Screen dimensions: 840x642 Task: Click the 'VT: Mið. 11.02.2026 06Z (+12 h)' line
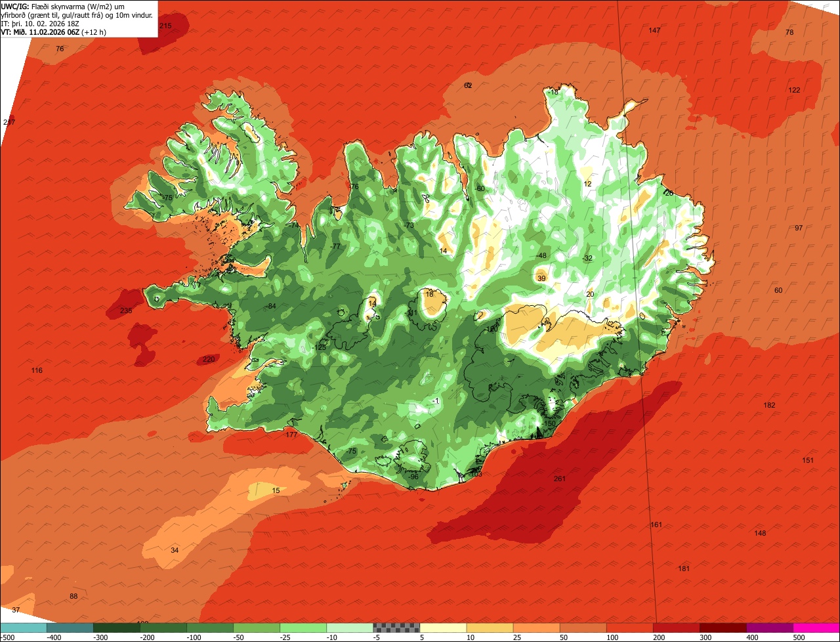pyautogui.click(x=54, y=32)
